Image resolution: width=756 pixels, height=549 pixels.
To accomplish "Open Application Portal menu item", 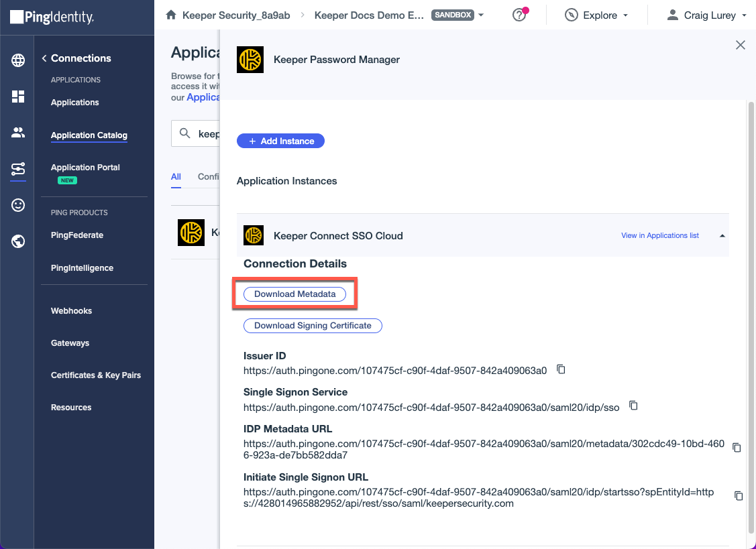I will [85, 168].
